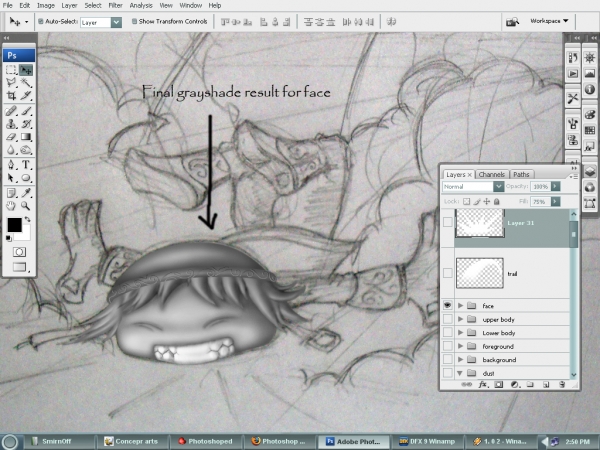Select the Polygonal Lasso tool

pyautogui.click(x=11, y=83)
